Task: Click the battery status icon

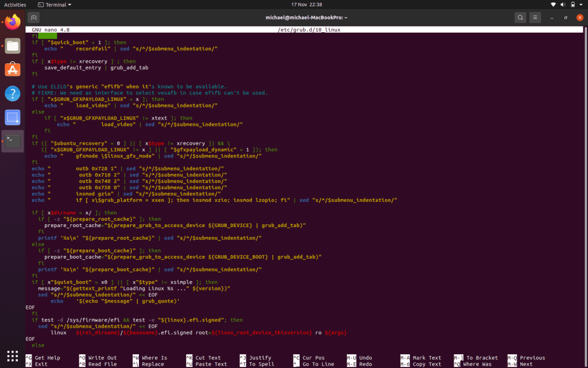Action: (573, 5)
